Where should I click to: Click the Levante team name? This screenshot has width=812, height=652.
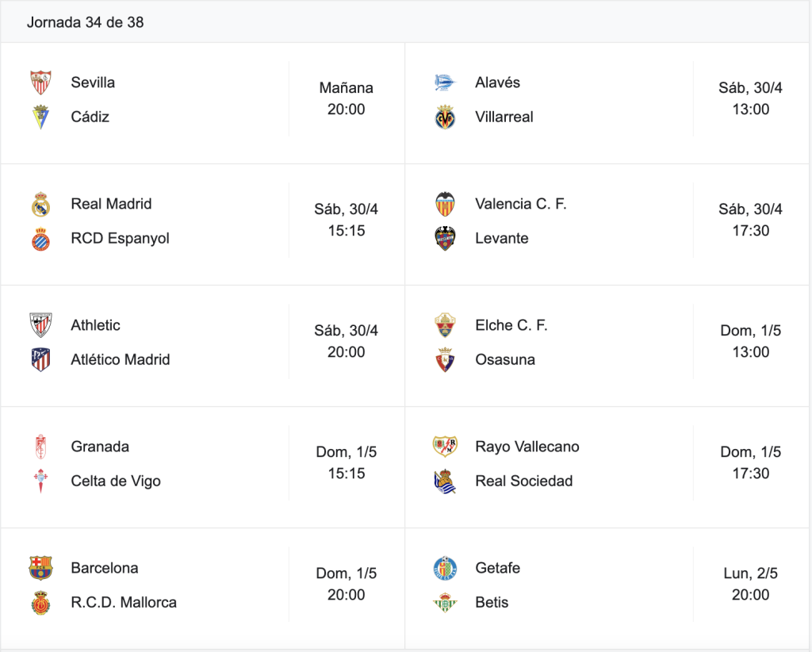pos(502,238)
